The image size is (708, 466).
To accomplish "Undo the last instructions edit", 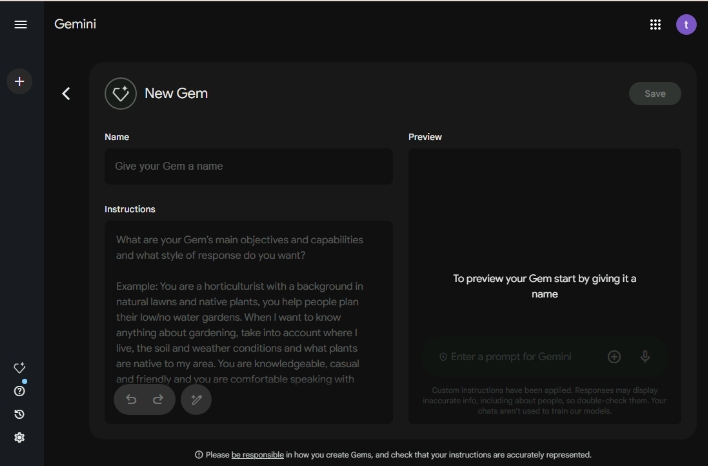I will tap(131, 400).
